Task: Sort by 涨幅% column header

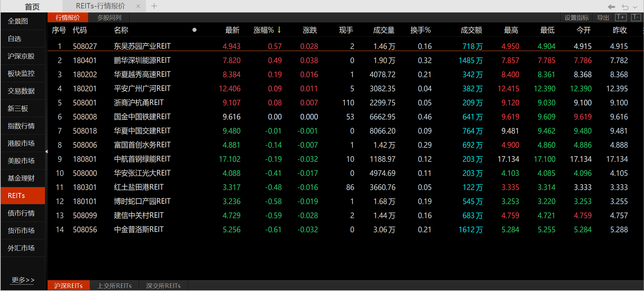Action: point(267,30)
